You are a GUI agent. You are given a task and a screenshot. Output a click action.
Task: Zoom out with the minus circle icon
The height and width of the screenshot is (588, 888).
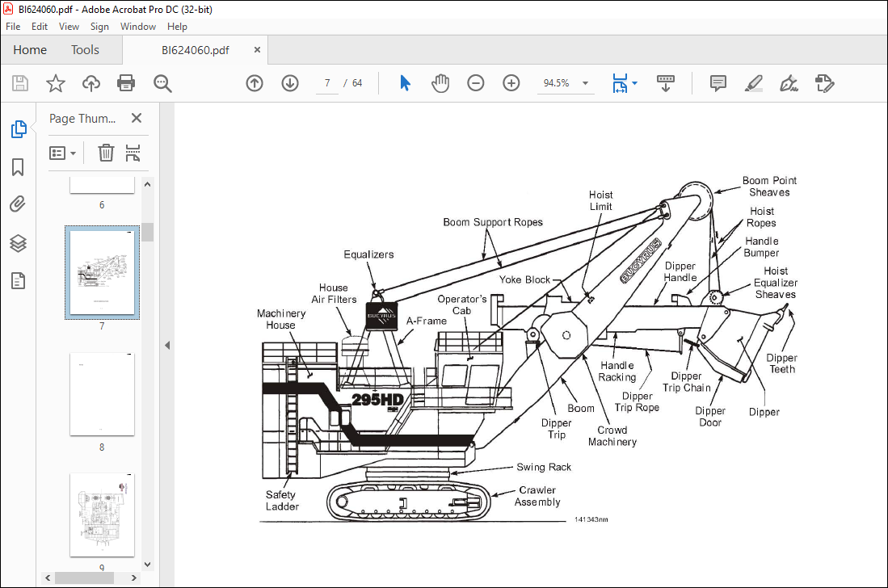click(x=476, y=83)
